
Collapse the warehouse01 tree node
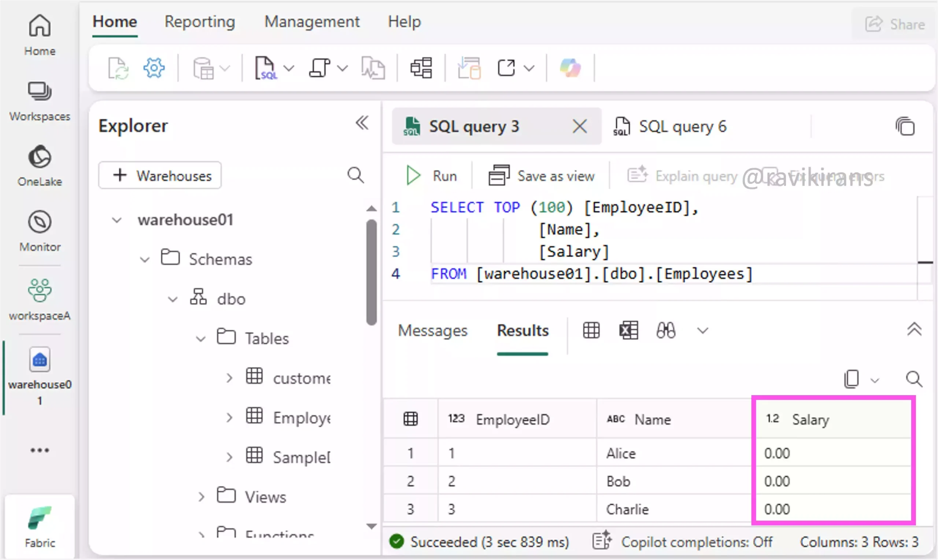[x=117, y=220]
